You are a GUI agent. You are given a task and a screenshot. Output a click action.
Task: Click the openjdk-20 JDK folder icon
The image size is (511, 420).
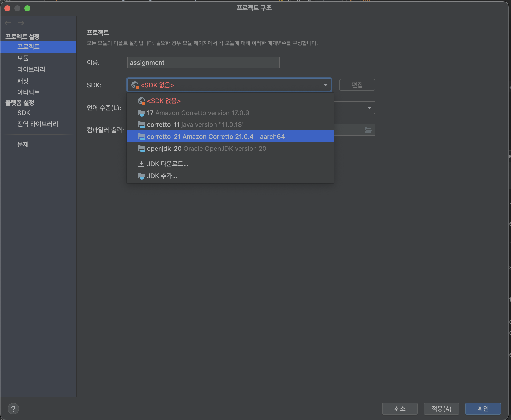[141, 149]
